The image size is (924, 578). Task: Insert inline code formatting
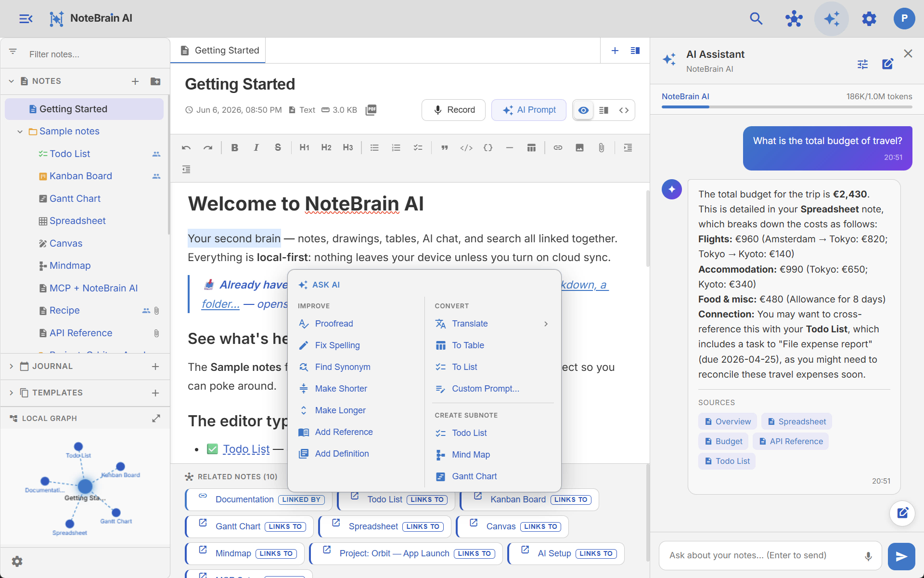(x=466, y=148)
